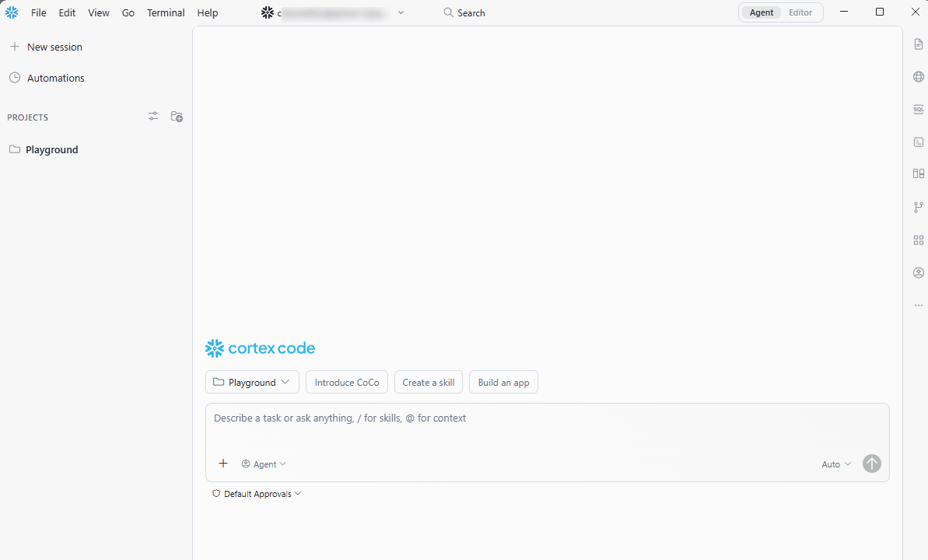Open the Auto model dropdown

pyautogui.click(x=835, y=464)
